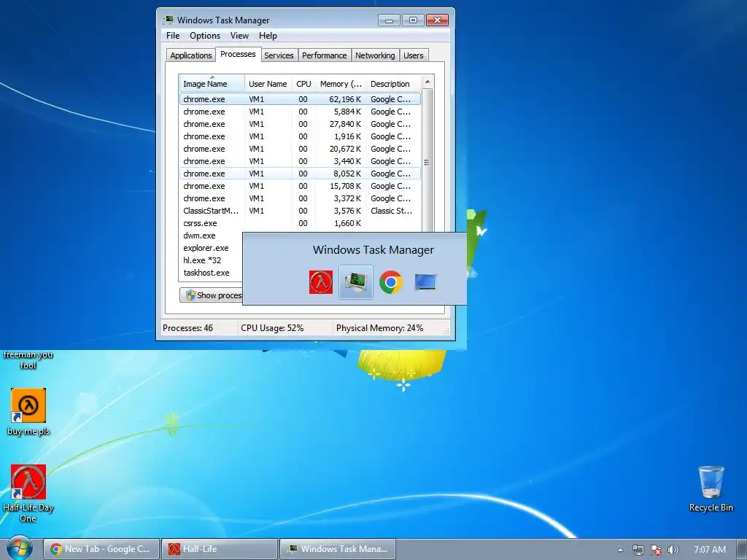Click the process list scrollbar thumb
Image resolution: width=747 pixels, height=560 pixels.
coord(427,162)
